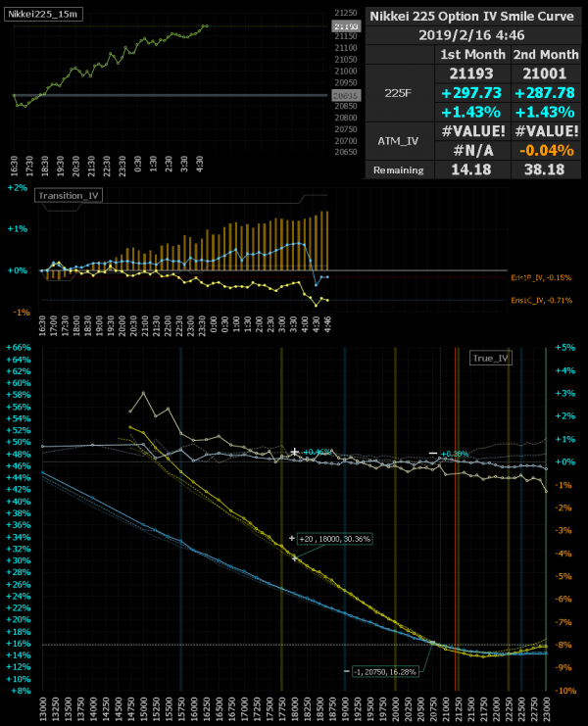Click the 21001 second month futures value

click(545, 73)
